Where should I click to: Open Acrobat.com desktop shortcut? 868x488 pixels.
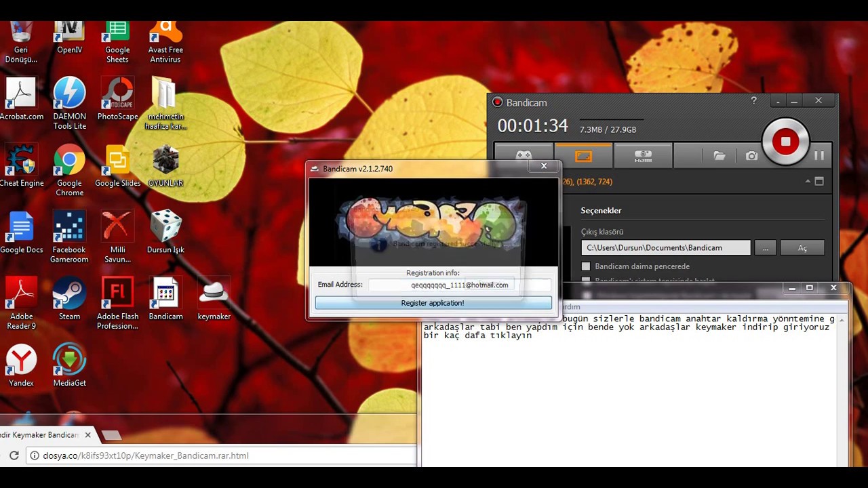tap(21, 99)
